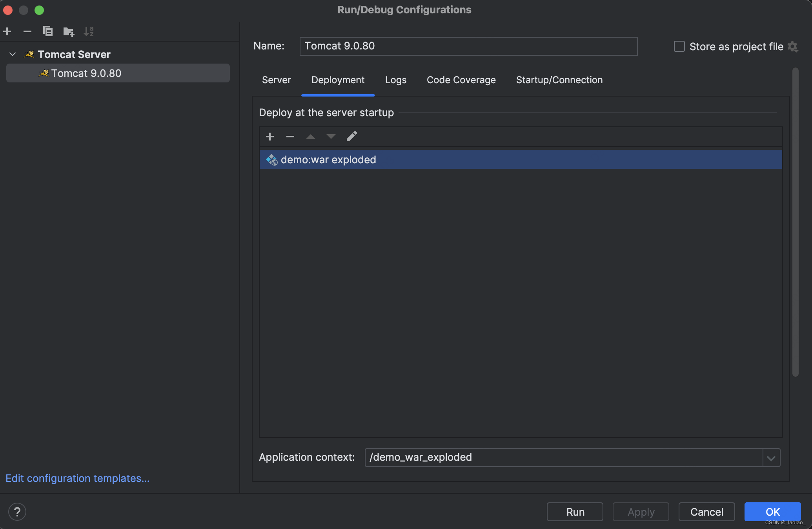Switch to the Deployment tab

click(338, 80)
